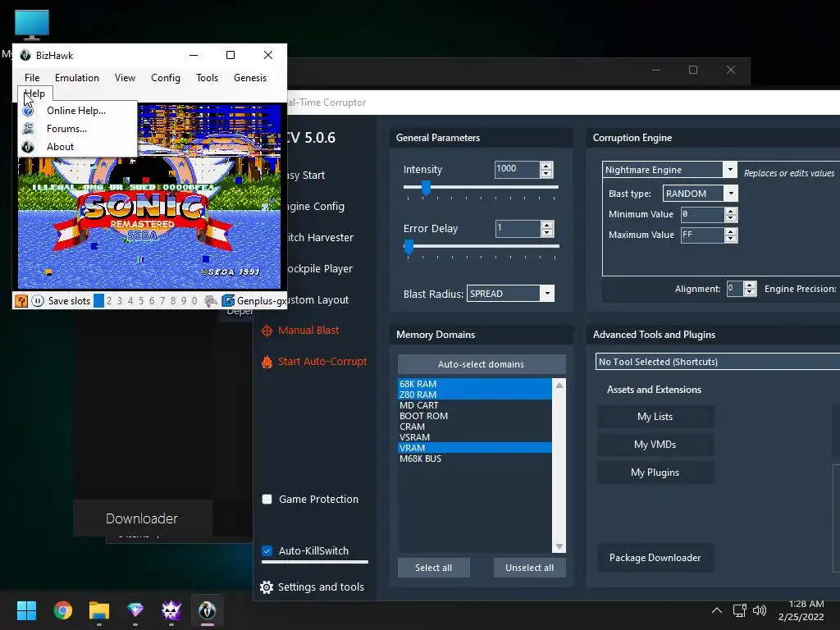Select save slot 1 in BizHawk

98,300
